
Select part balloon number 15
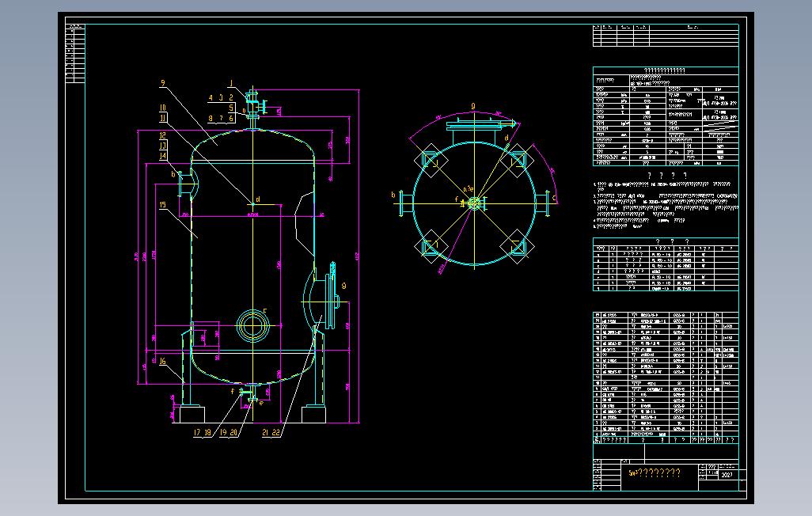[162, 205]
